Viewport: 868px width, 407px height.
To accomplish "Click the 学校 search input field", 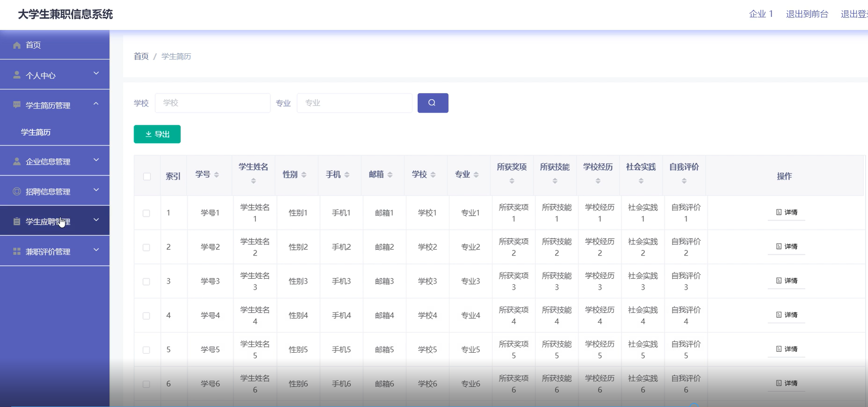I will coord(212,103).
